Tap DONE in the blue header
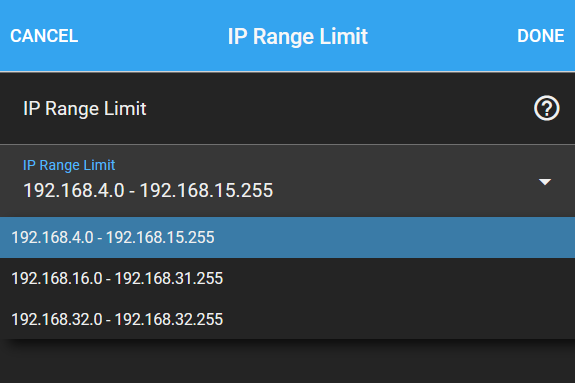 tap(541, 36)
